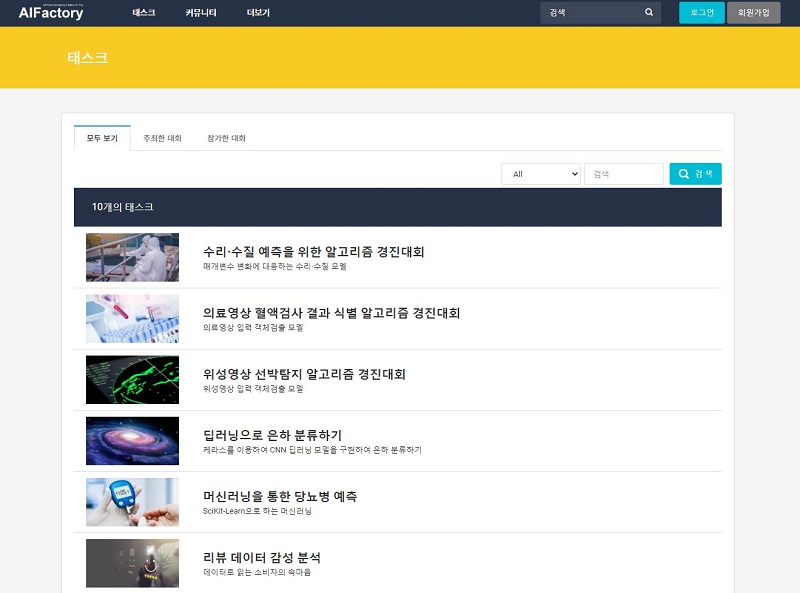Viewport: 800px width, 593px height.
Task: Open the 더보기 menu item
Action: coord(258,13)
